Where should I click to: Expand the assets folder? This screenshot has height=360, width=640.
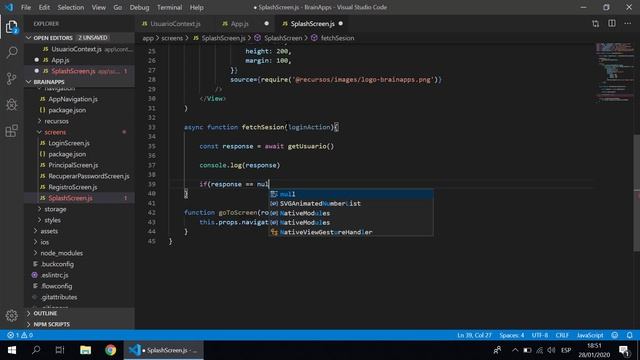(x=49, y=231)
